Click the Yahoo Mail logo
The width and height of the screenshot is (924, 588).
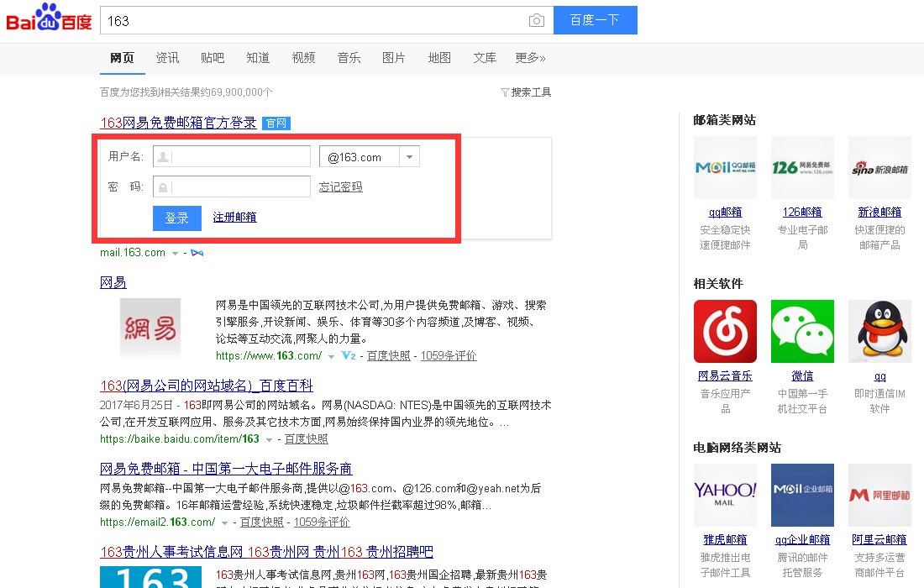[x=725, y=495]
